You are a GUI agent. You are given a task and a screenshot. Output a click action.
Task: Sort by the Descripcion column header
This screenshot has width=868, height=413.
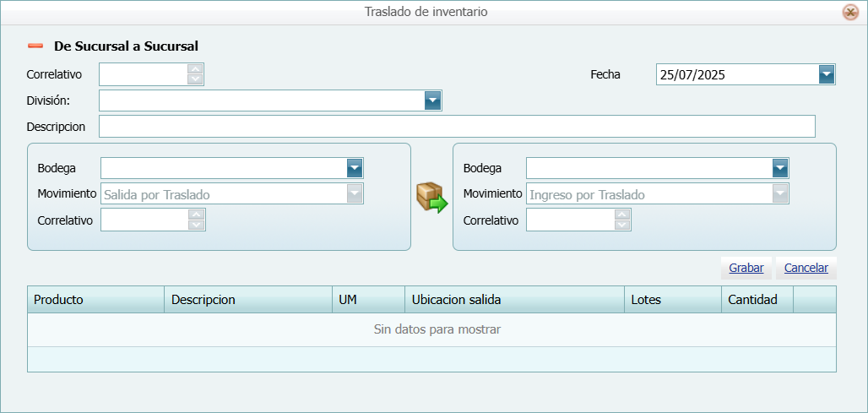(x=248, y=300)
